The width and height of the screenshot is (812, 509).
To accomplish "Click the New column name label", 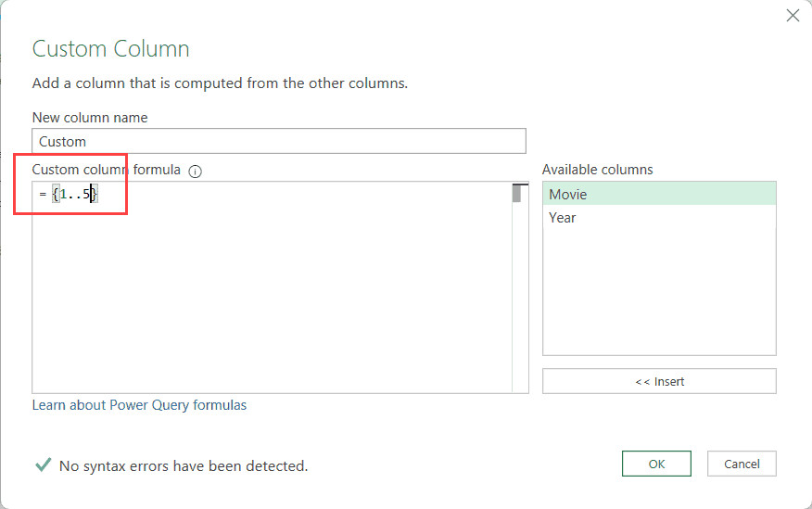I will click(90, 118).
